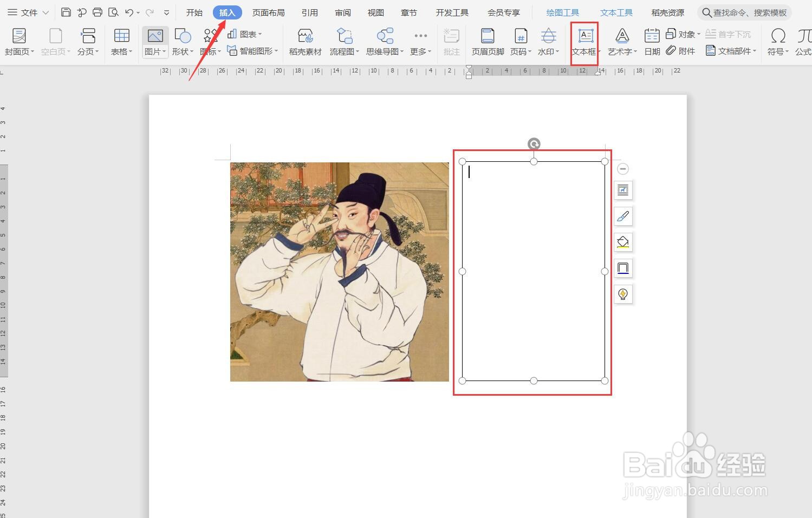Select the 插入 insert tab
This screenshot has width=812, height=518.
pyautogui.click(x=228, y=12)
